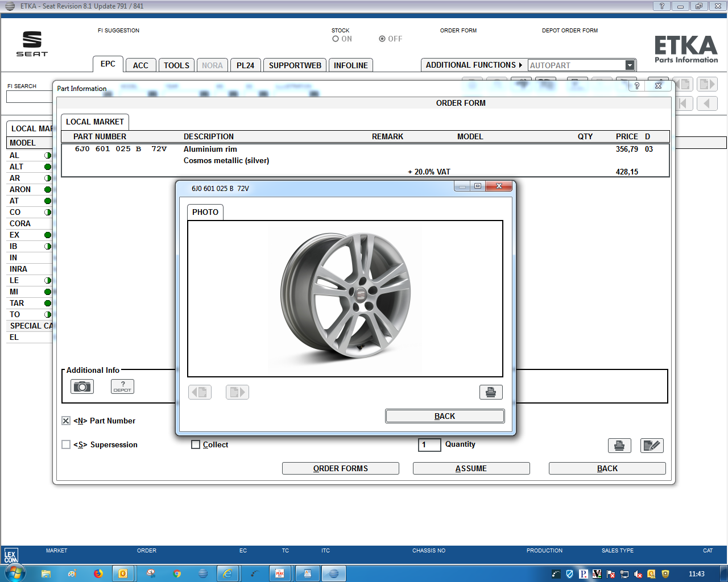Viewport: 728px width, 582px height.
Task: Select the stock OFF radio button
Action: (382, 39)
